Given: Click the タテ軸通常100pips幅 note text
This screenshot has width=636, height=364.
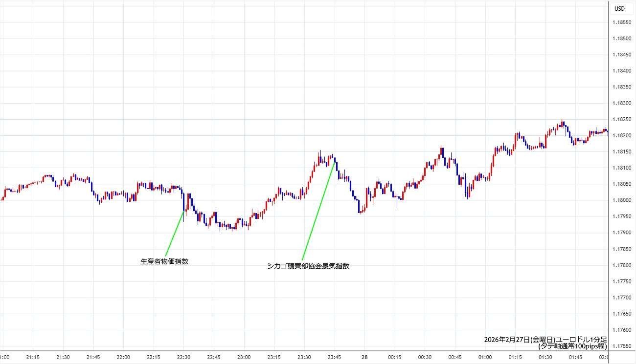Looking at the screenshot, I should tap(572, 346).
